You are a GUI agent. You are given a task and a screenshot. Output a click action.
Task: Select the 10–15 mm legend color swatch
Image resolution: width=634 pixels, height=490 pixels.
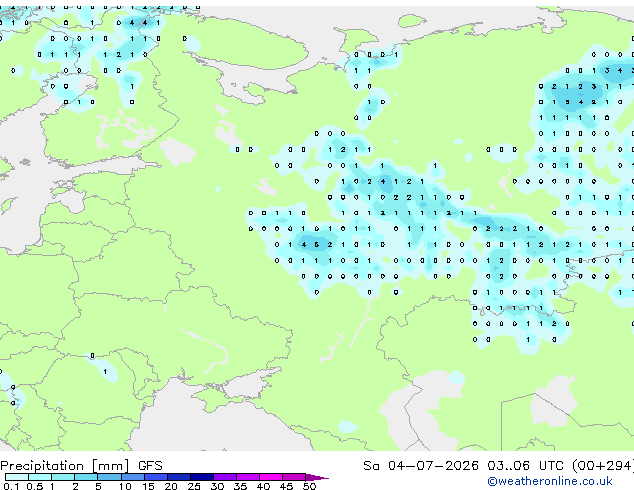click(133, 477)
